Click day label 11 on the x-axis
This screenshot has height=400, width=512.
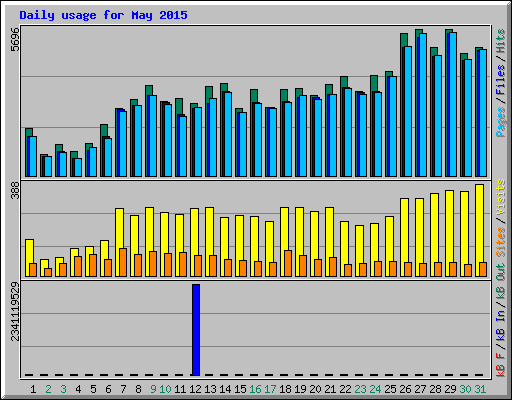click(180, 389)
